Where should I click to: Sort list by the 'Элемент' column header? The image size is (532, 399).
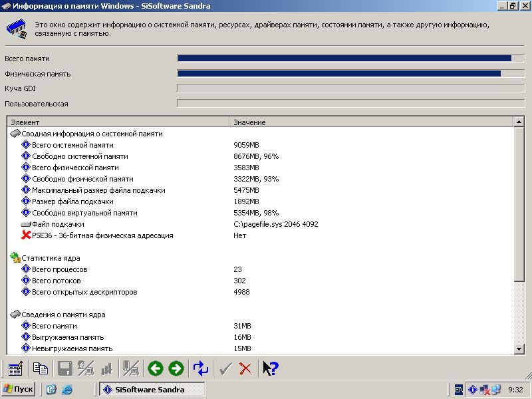(118, 122)
